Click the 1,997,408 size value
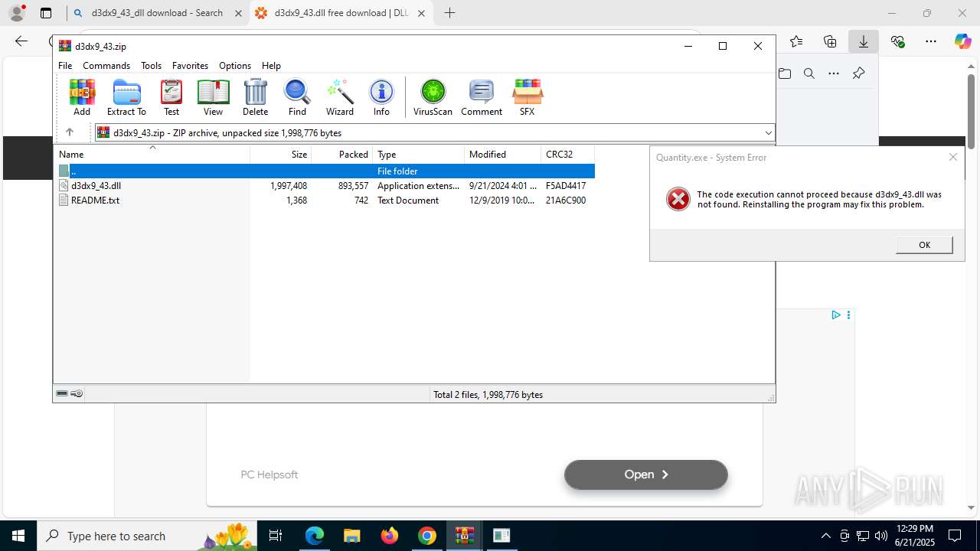 [x=289, y=185]
